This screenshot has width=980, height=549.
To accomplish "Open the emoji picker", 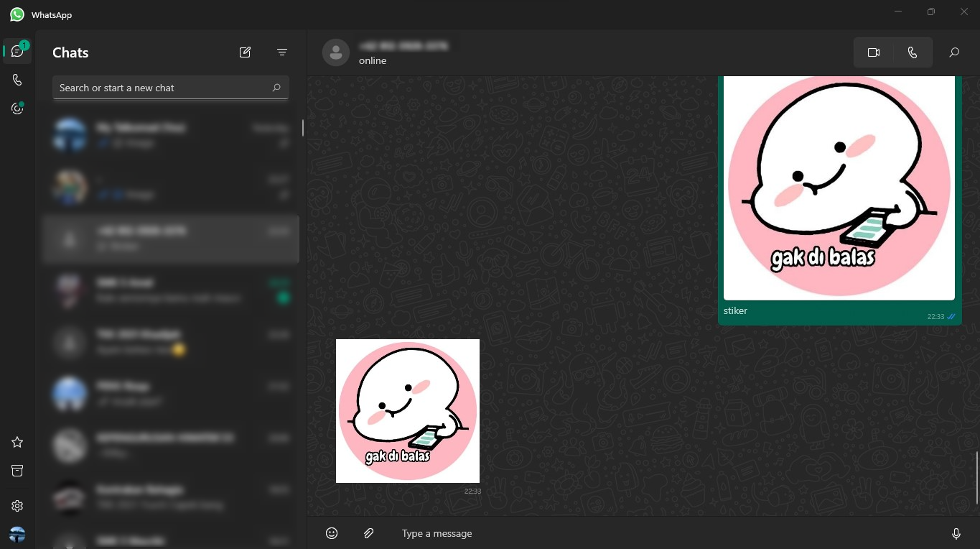I will (x=332, y=533).
